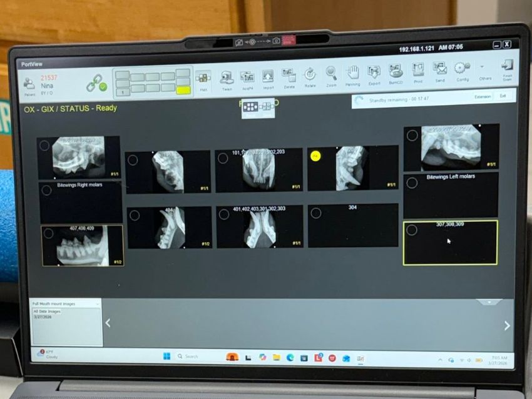Open Microsoft Edge from taskbar
Image resolution: width=532 pixels, height=399 pixels.
click(290, 358)
